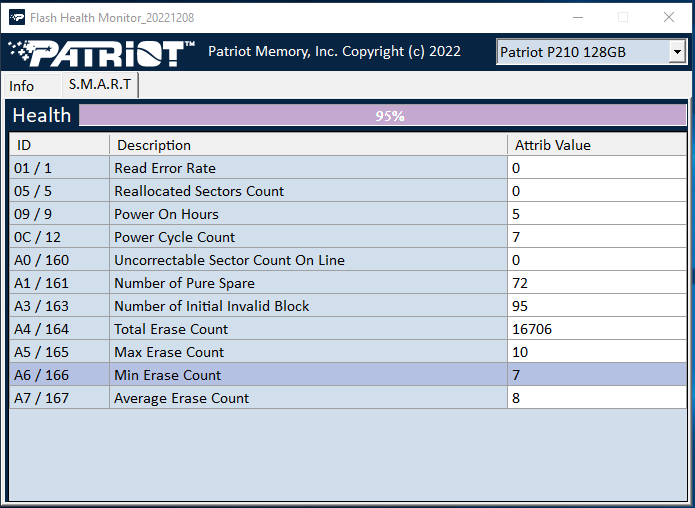
Task: Sort by the Description column header
Action: tap(307, 145)
